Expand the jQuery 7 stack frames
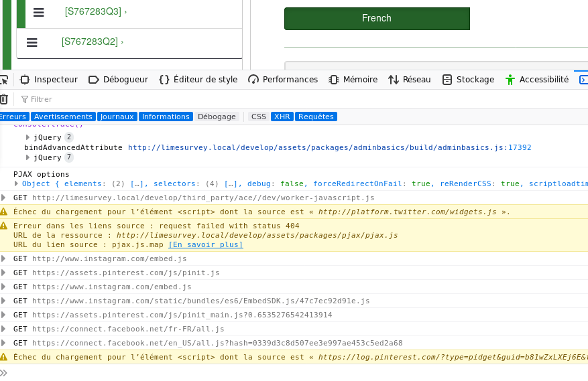 click(x=28, y=158)
